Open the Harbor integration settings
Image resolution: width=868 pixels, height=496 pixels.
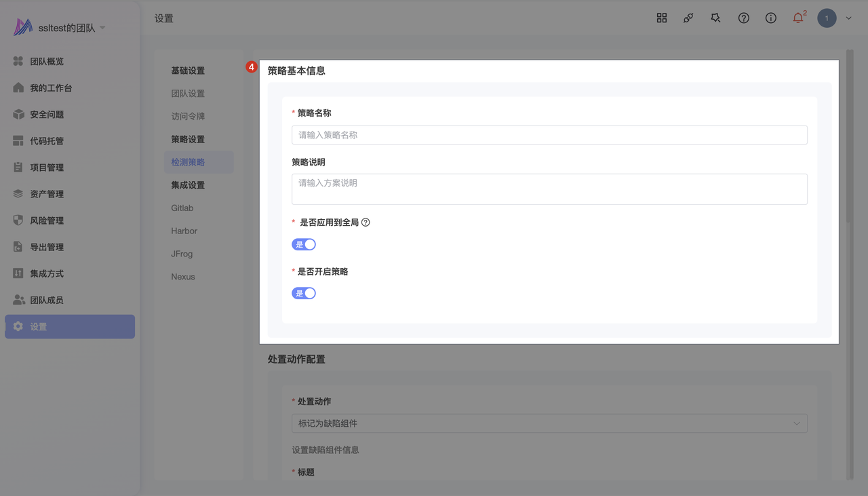184,231
